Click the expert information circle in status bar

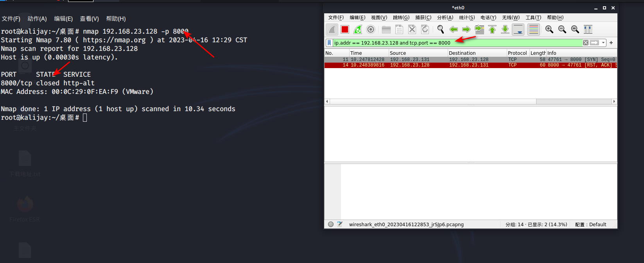tap(331, 225)
